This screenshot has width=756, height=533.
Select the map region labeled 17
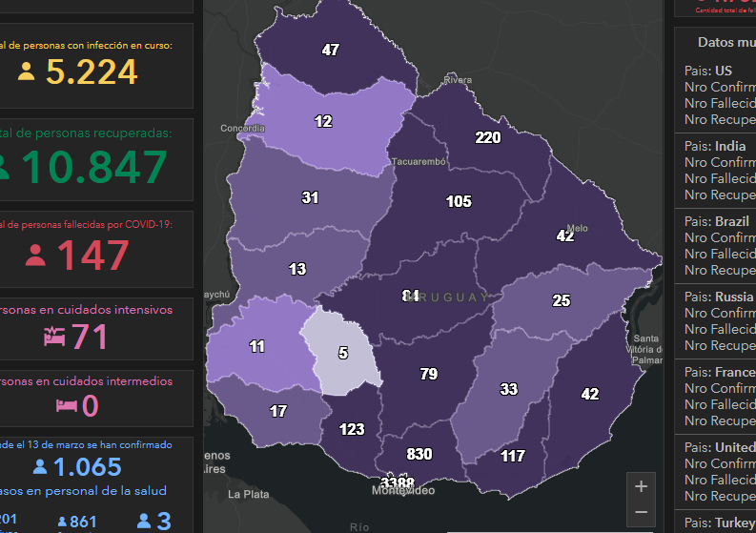click(x=278, y=411)
